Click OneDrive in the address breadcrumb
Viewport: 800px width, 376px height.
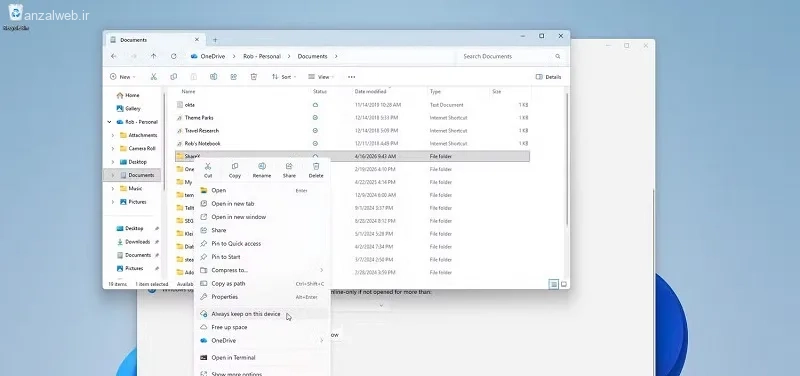pos(213,56)
